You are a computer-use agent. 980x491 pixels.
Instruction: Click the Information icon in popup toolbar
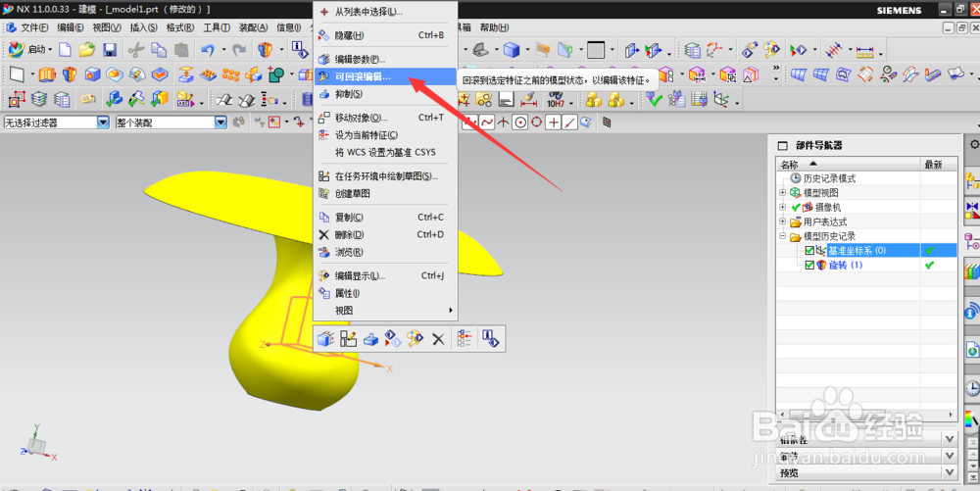click(491, 339)
